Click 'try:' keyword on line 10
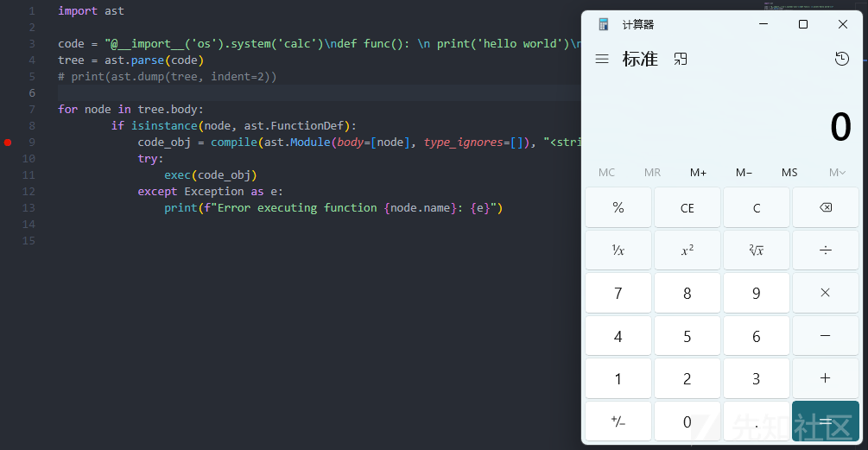This screenshot has width=868, height=450. (x=150, y=159)
